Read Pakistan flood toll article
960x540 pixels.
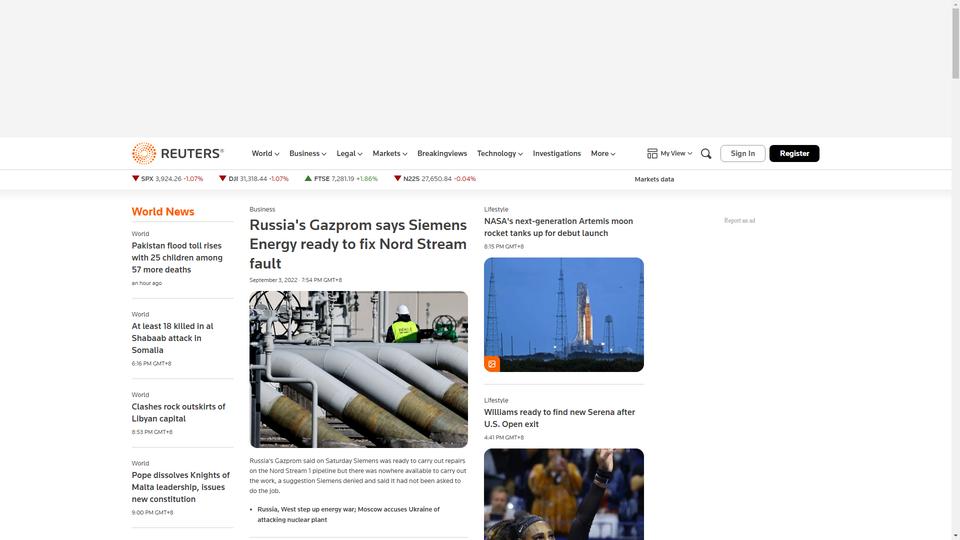coord(177,258)
